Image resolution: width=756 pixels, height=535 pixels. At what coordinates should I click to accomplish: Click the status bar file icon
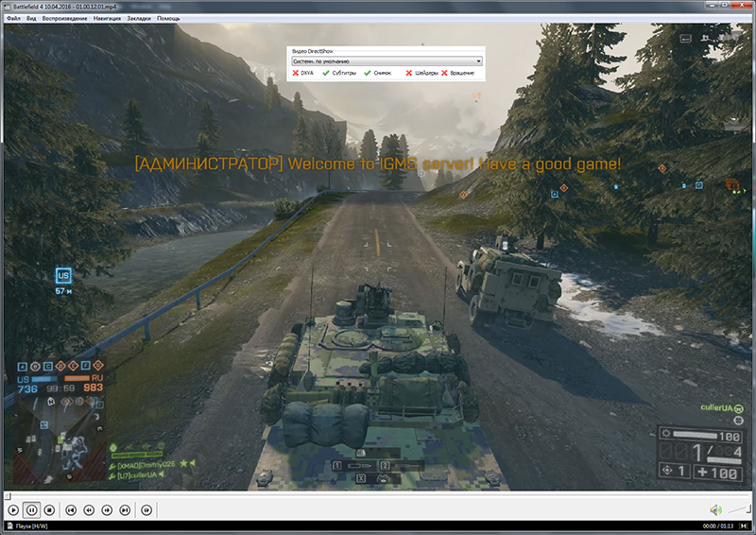pyautogui.click(x=9, y=526)
